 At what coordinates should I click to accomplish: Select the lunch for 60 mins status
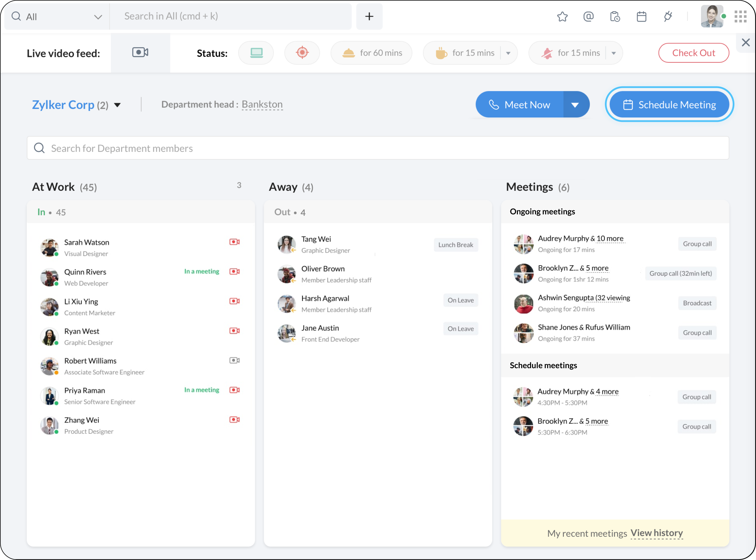click(371, 53)
